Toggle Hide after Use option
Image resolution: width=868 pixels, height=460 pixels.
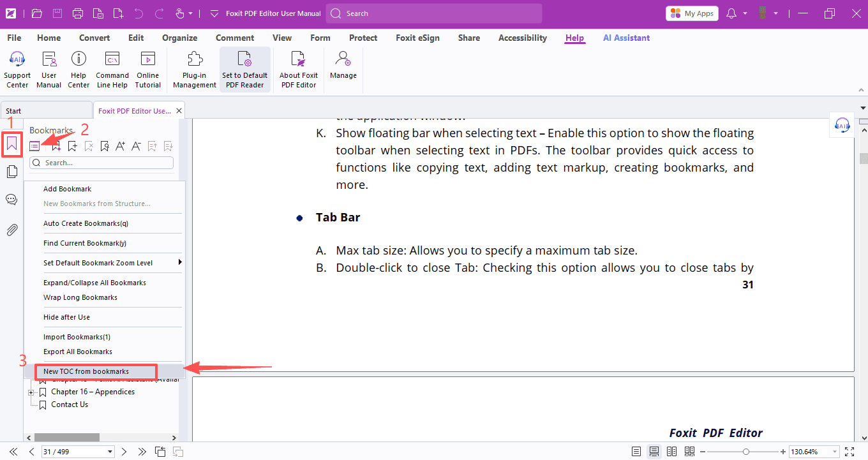click(x=66, y=317)
